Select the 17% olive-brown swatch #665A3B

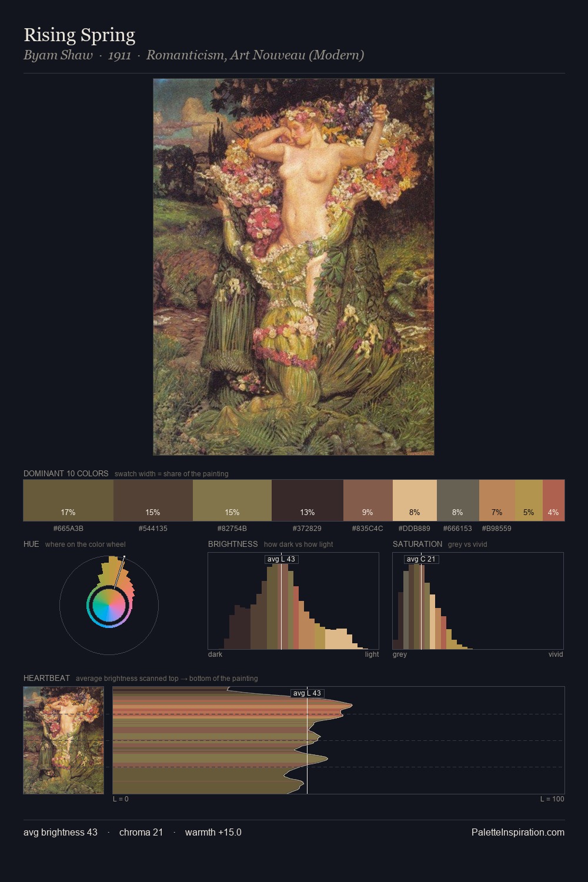click(x=68, y=500)
